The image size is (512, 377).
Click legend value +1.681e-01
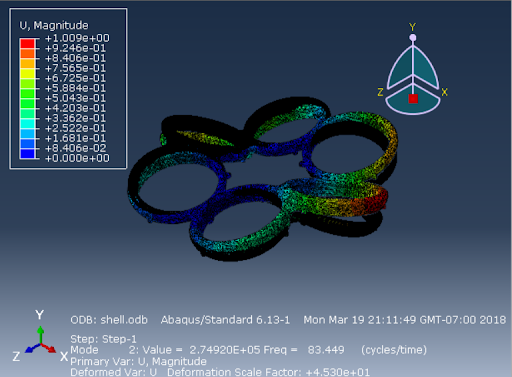coord(75,138)
